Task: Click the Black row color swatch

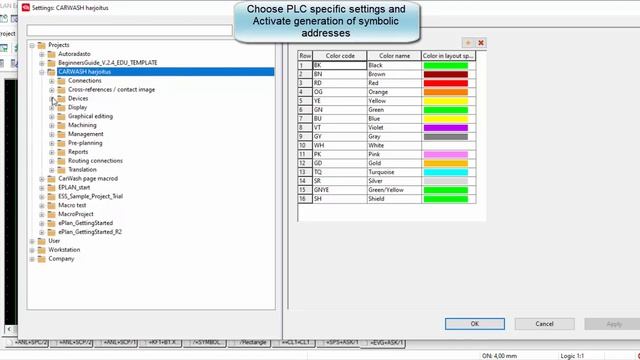Action: (446, 65)
